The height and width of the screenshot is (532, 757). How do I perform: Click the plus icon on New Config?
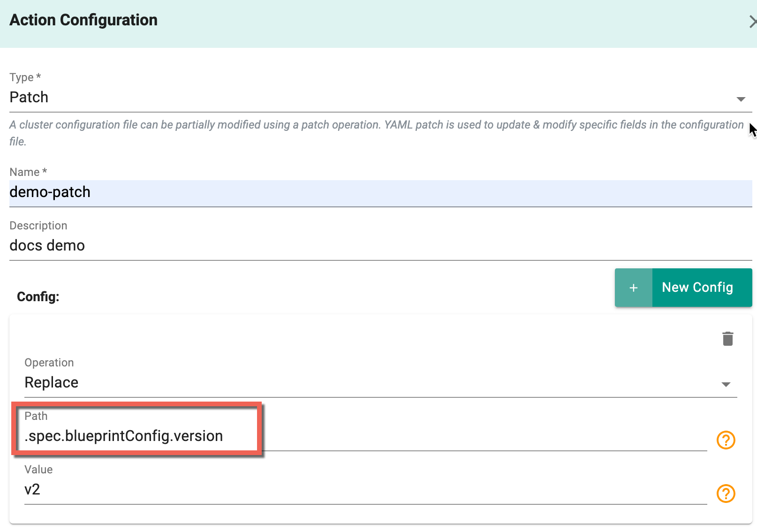tap(633, 288)
